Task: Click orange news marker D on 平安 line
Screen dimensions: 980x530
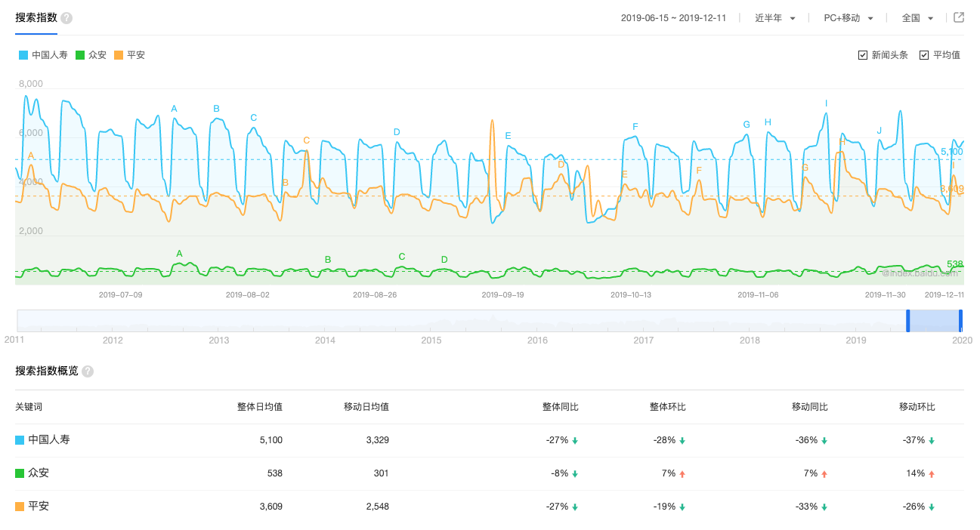Action: [561, 165]
